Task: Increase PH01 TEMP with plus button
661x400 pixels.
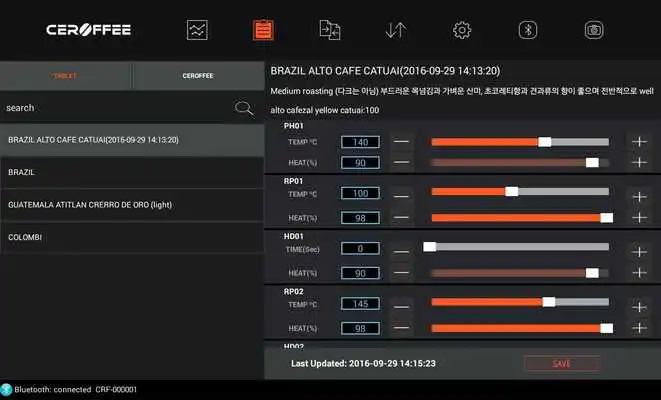Action: 640,142
